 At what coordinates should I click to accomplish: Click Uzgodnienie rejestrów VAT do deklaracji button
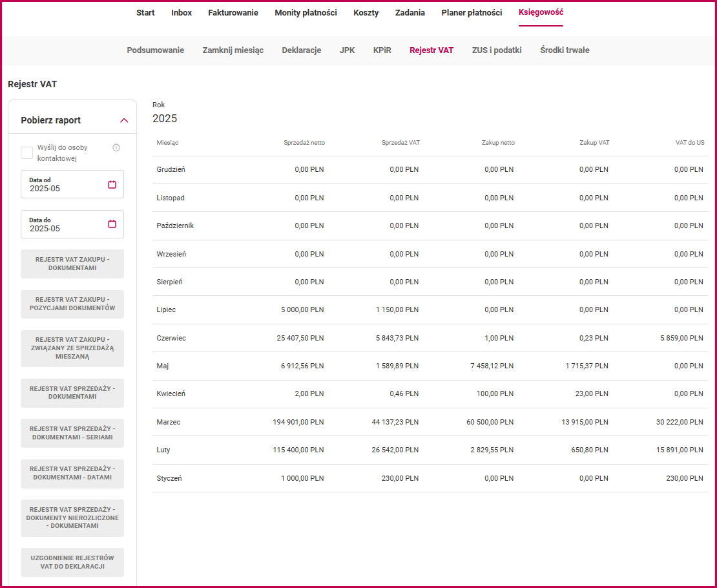pyautogui.click(x=72, y=562)
